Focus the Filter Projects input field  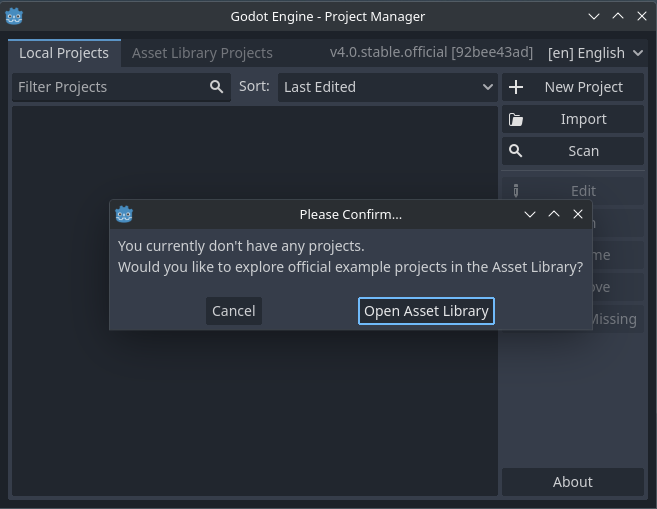122,87
